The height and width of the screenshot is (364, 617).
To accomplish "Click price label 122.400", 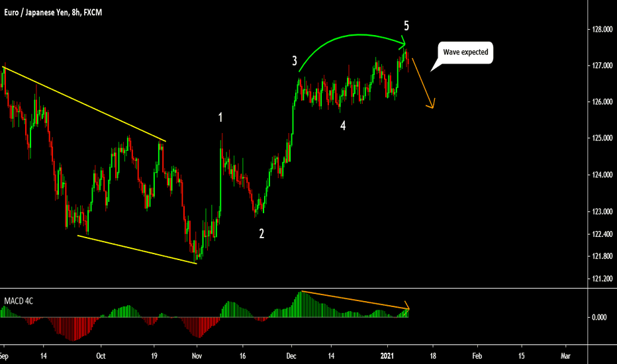I will pos(602,234).
